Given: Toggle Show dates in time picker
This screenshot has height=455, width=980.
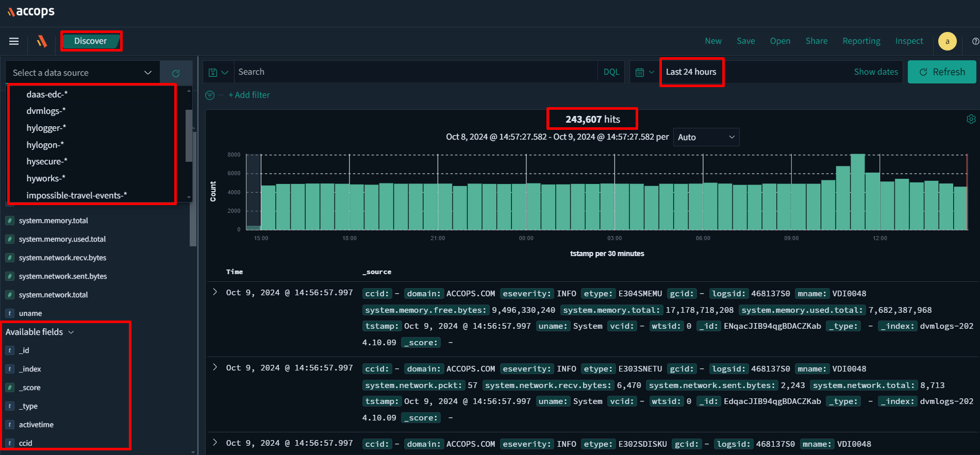Looking at the screenshot, I should [x=875, y=72].
